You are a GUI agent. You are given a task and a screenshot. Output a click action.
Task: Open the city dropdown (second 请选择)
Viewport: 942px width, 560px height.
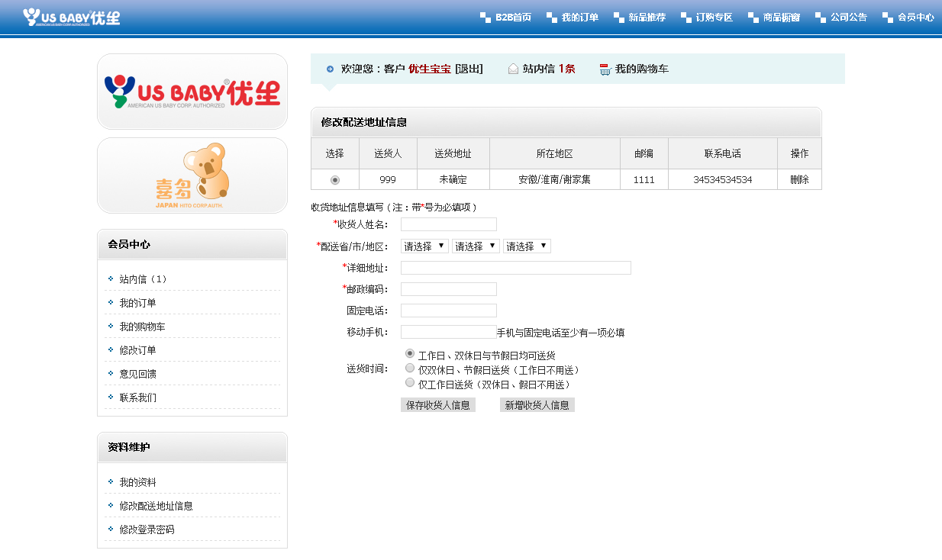tap(476, 246)
